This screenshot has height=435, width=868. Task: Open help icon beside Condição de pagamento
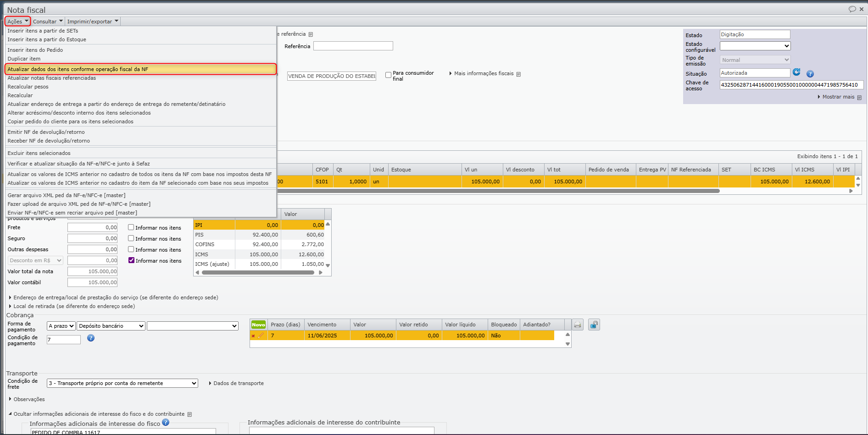[91, 338]
